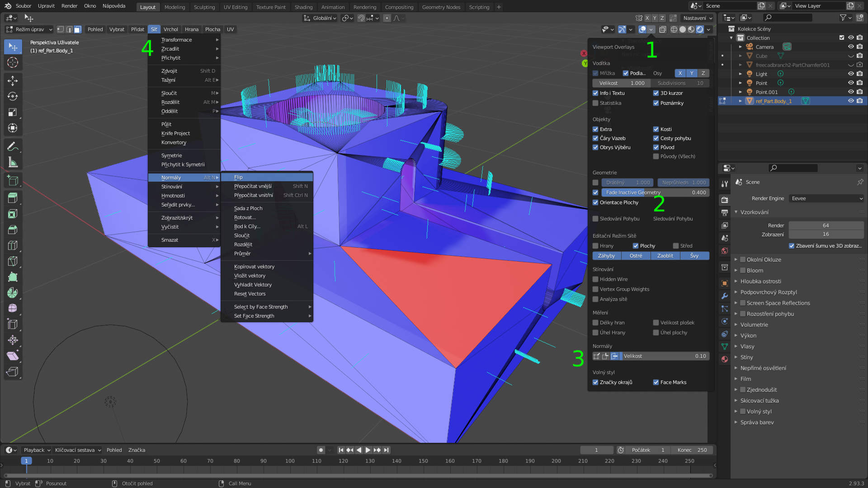Select the Add Cube tool
This screenshot has height=488, width=868.
tap(13, 181)
